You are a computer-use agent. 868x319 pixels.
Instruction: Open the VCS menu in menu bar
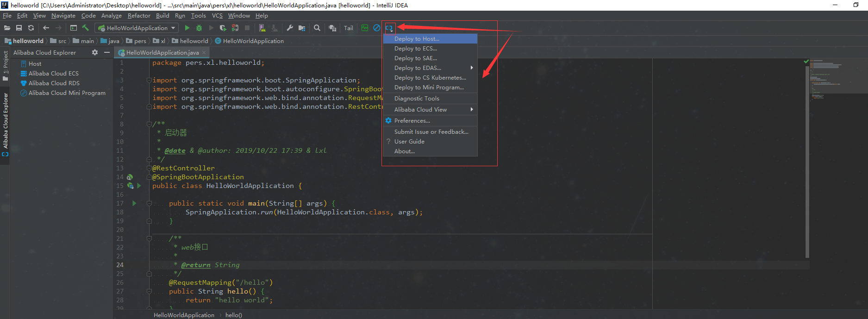pyautogui.click(x=217, y=15)
